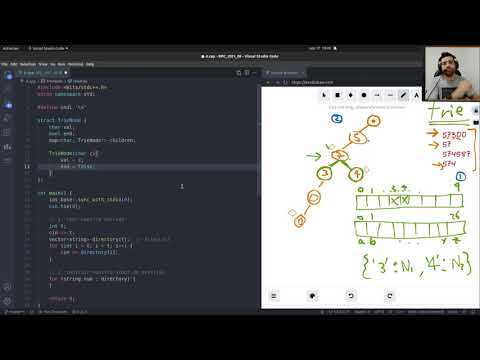Open the Excalidraw library panel

pyautogui.click(x=476, y=122)
